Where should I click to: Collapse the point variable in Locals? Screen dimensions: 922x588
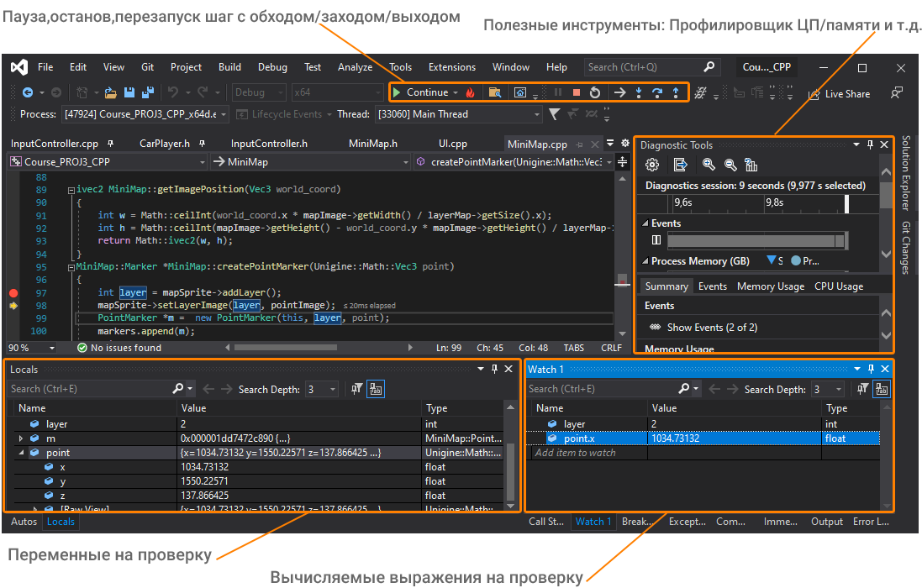tap(21, 453)
